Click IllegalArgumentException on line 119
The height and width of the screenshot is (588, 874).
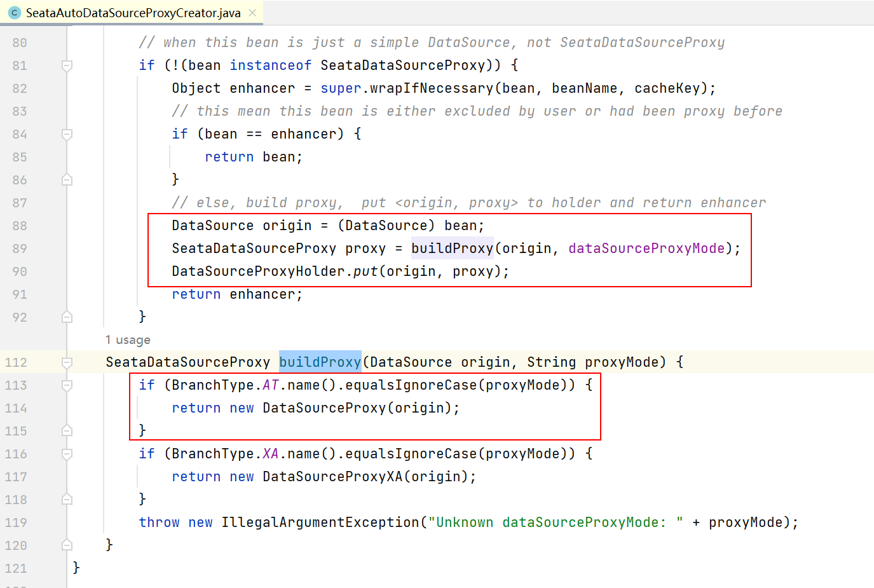click(320, 523)
